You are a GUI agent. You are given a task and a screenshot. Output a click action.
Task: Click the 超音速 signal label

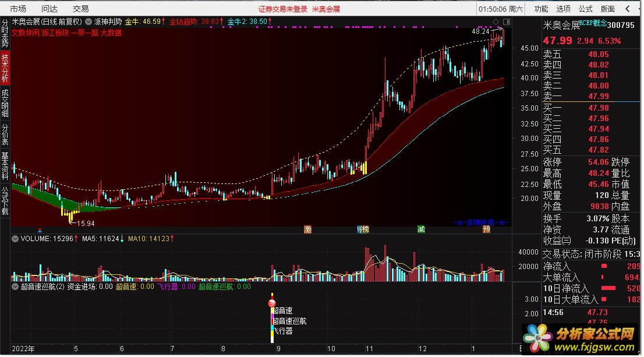[x=283, y=311]
